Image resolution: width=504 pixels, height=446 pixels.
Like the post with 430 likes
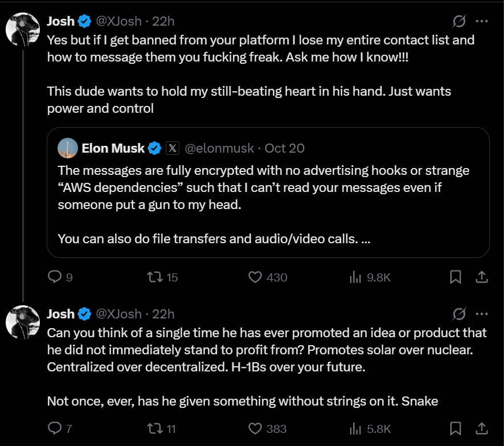(255, 277)
